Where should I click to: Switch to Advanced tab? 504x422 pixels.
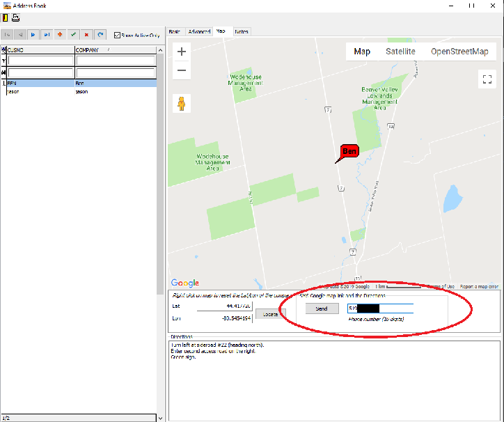tap(199, 31)
